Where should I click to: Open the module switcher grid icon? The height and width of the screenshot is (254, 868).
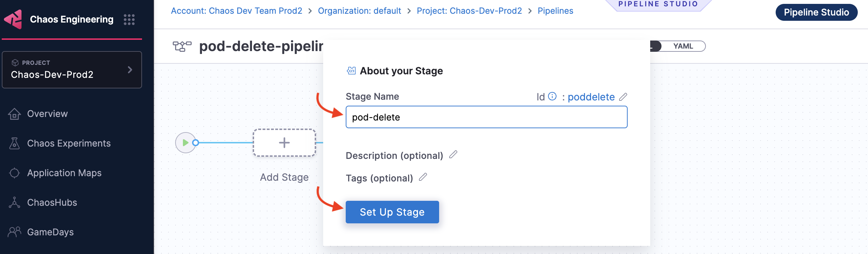pyautogui.click(x=129, y=19)
